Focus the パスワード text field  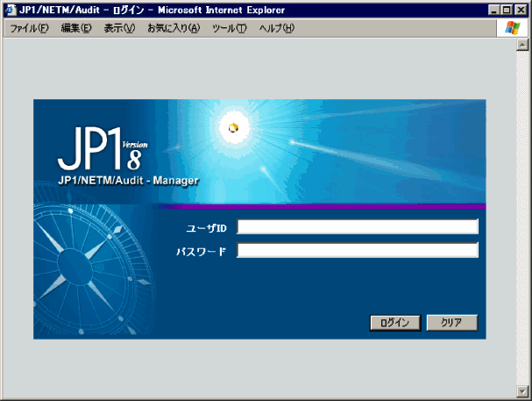[x=358, y=251]
